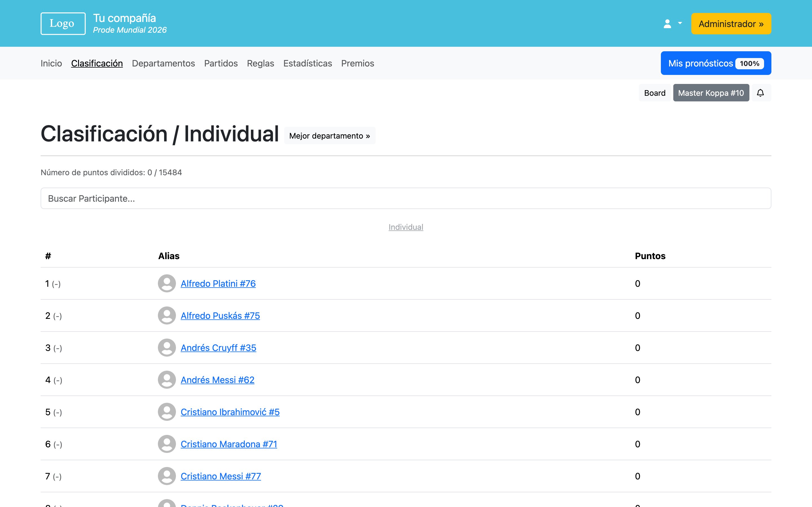Viewport: 812px width, 507px height.
Task: Open Cristiano Messi #77 profile link
Action: pyautogui.click(x=220, y=476)
